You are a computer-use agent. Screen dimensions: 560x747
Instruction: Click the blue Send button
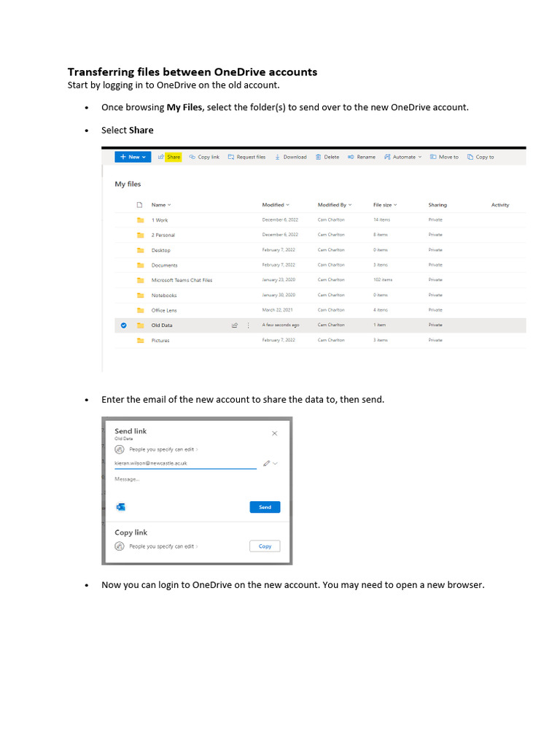tap(265, 507)
